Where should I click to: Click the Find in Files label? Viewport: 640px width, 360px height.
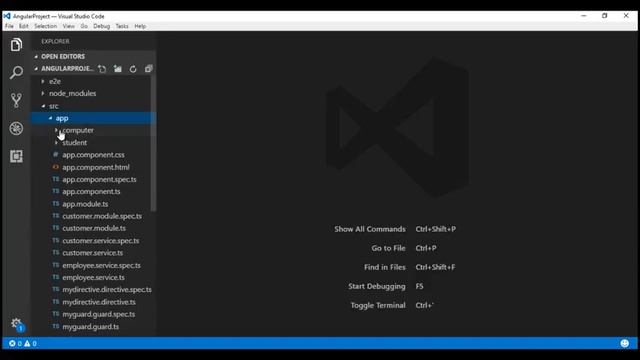(x=385, y=267)
